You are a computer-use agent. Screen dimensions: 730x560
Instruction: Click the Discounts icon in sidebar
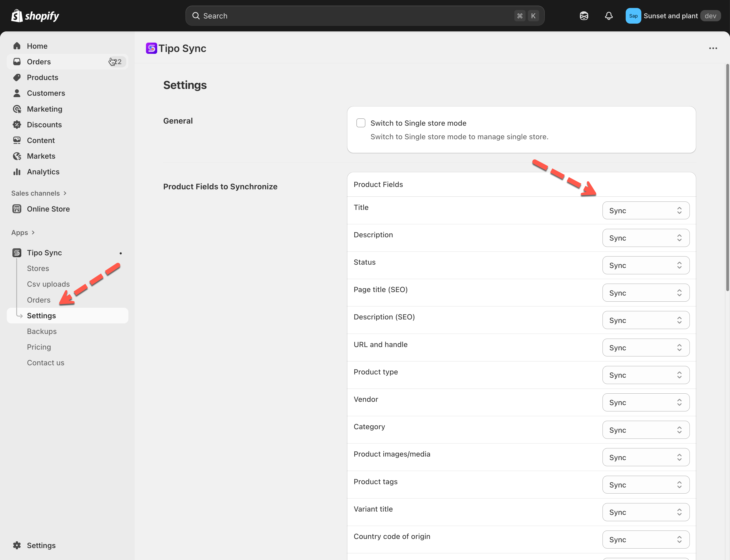click(x=17, y=125)
